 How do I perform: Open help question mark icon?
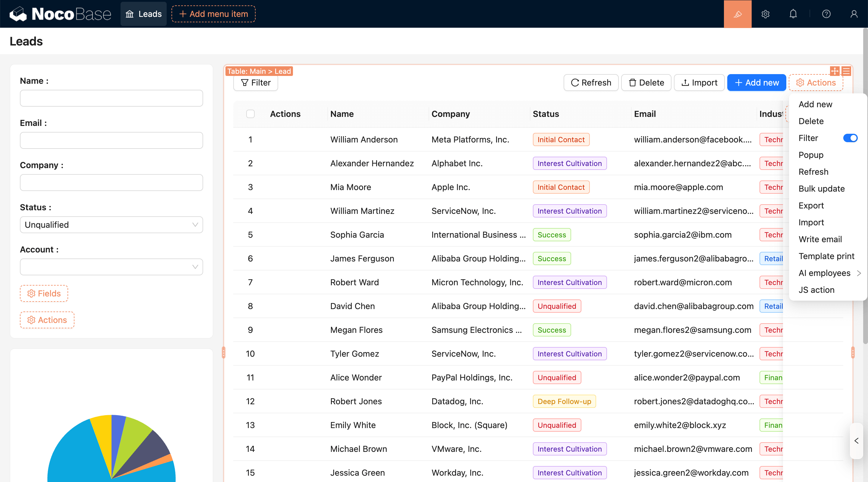826,14
